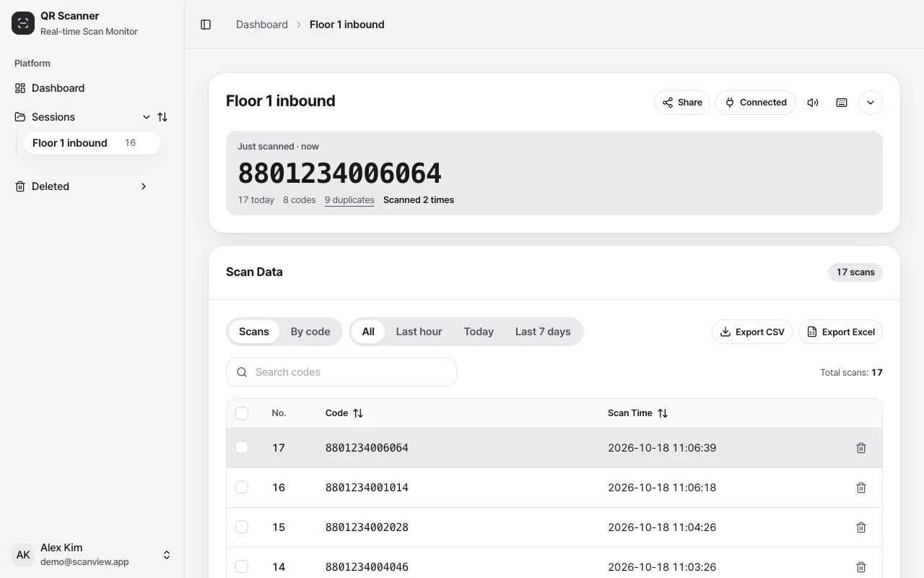Focus the Search codes field
Viewport: 924px width, 578px height.
coord(341,372)
